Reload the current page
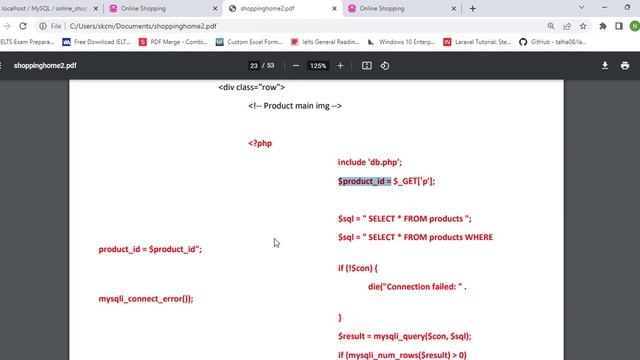Viewport: 640px width, 360px height. tap(23, 26)
